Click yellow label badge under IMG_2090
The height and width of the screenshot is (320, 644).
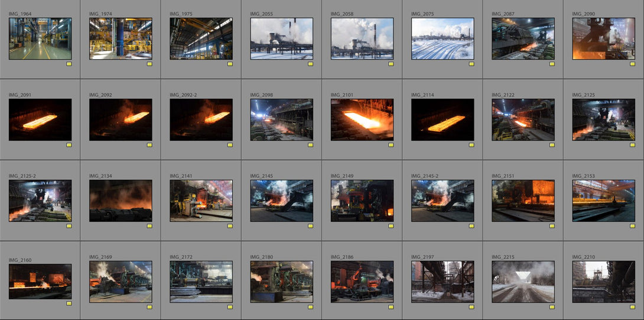pos(633,64)
